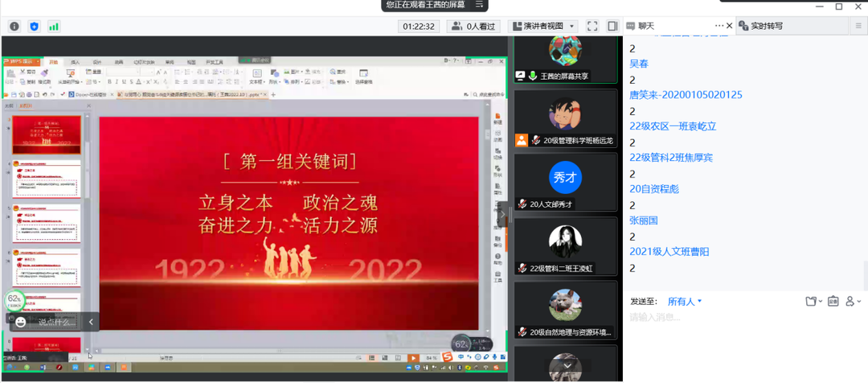868x383 pixels.
Task: Switch to the 实时转写 tab
Action: pyautogui.click(x=766, y=27)
